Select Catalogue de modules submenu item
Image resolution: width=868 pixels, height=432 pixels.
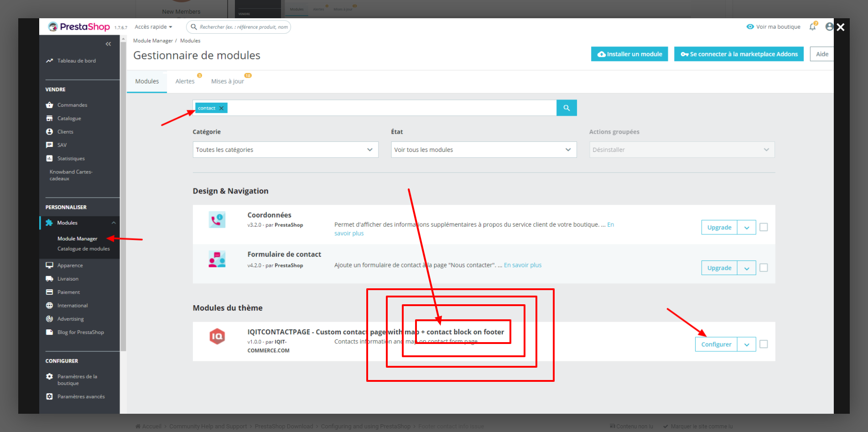coord(83,249)
